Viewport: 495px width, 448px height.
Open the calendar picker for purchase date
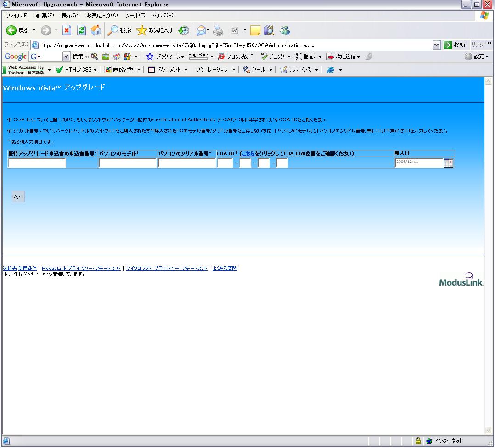[x=448, y=163]
